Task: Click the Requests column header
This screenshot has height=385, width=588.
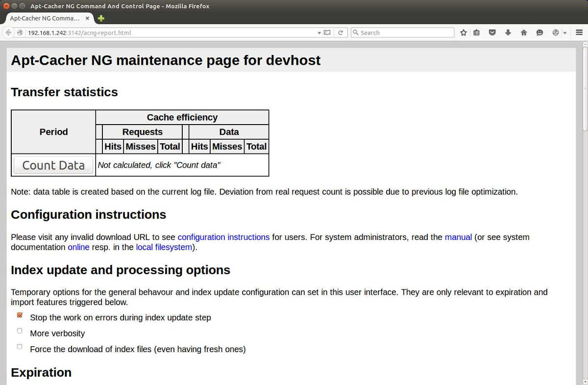Action: [142, 132]
